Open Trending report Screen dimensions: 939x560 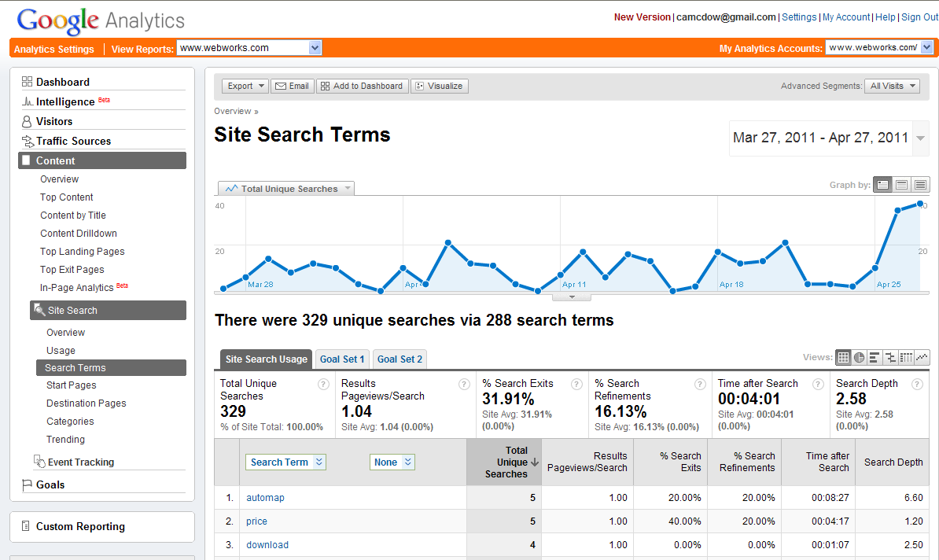[x=65, y=439]
